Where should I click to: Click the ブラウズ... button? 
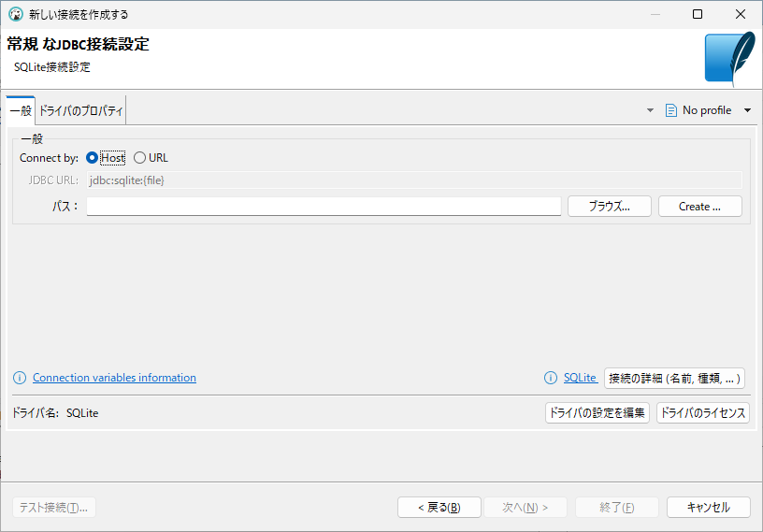pos(610,207)
